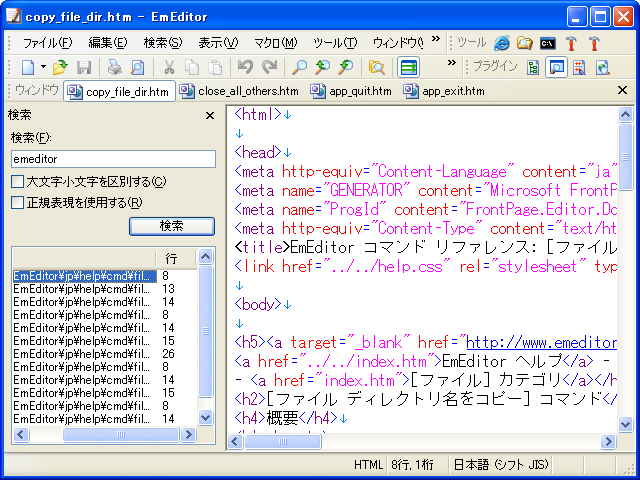640x480 pixels.
Task: Click the http://www.emeditor link in editor
Action: pos(541,342)
